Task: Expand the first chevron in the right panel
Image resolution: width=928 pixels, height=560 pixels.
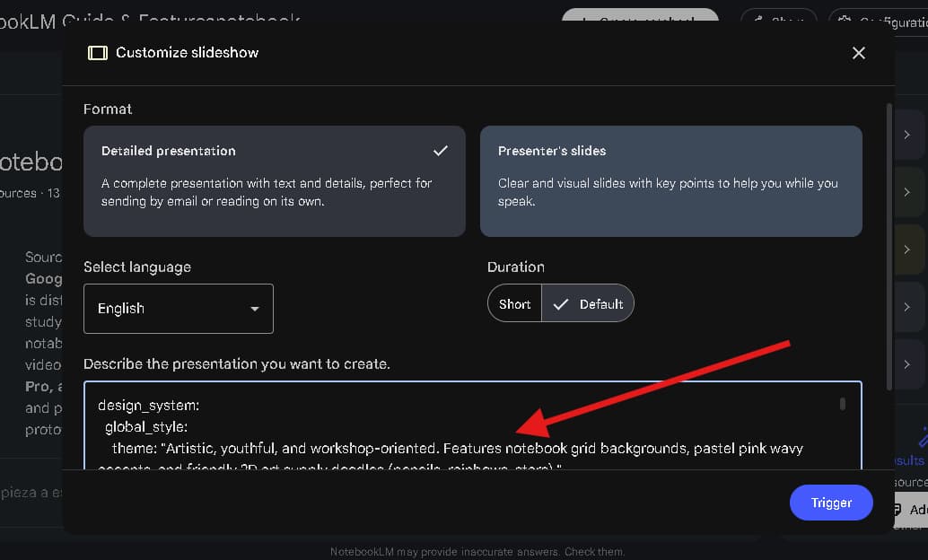Action: [x=907, y=135]
